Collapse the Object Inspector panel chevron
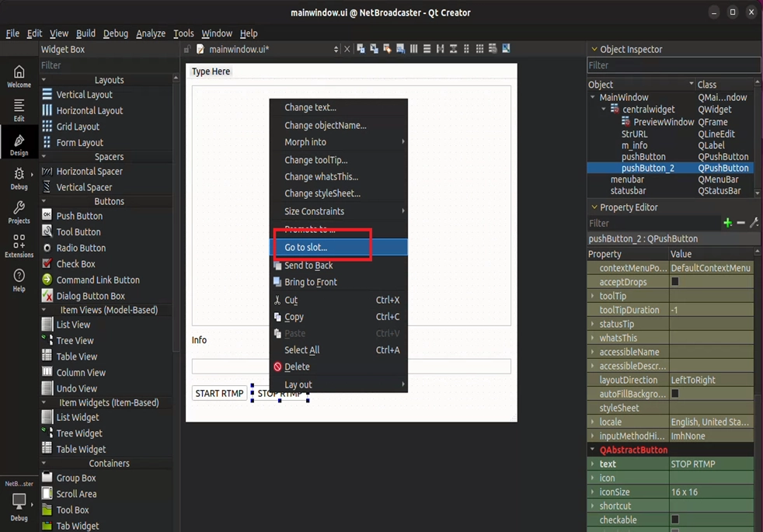 coord(594,49)
